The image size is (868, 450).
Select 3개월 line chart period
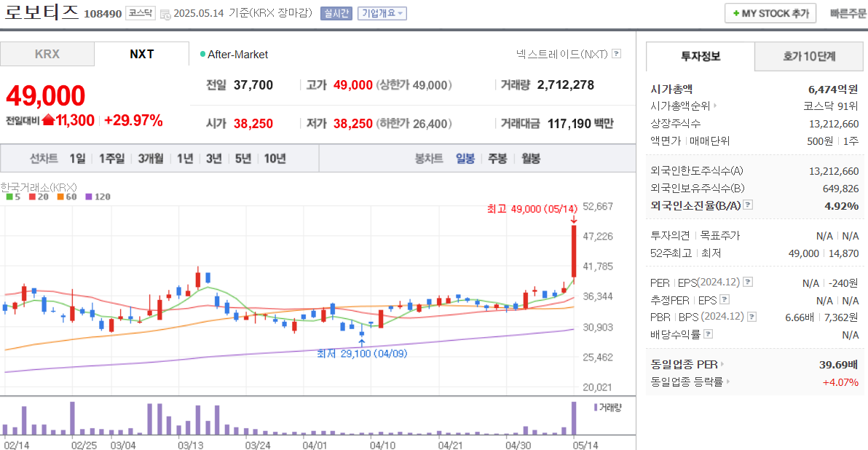(151, 159)
